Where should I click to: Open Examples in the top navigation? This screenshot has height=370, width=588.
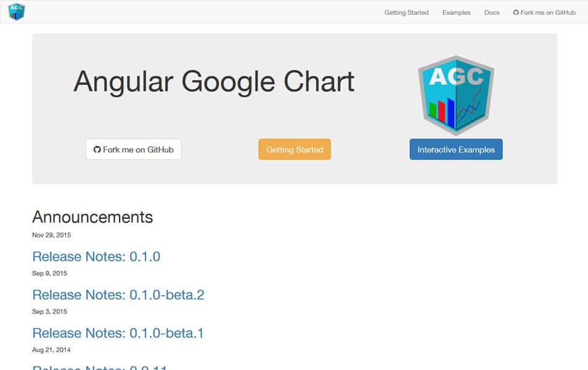[456, 12]
